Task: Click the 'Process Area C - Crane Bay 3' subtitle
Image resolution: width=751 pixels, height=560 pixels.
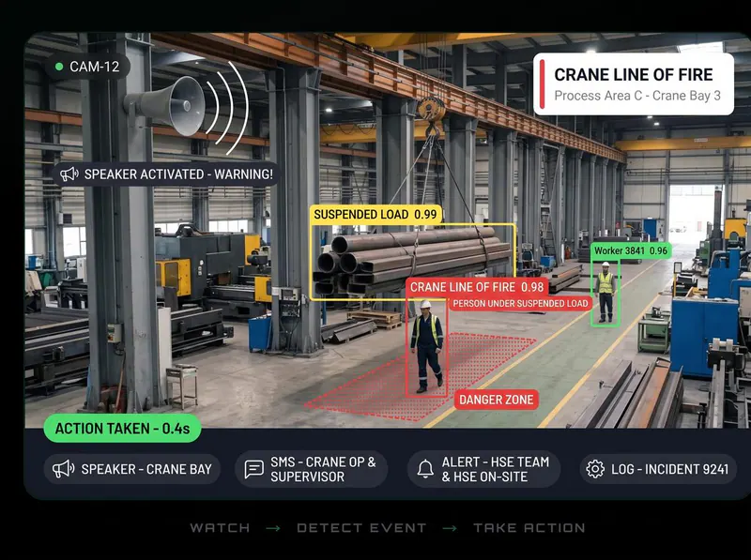Action: [x=637, y=96]
